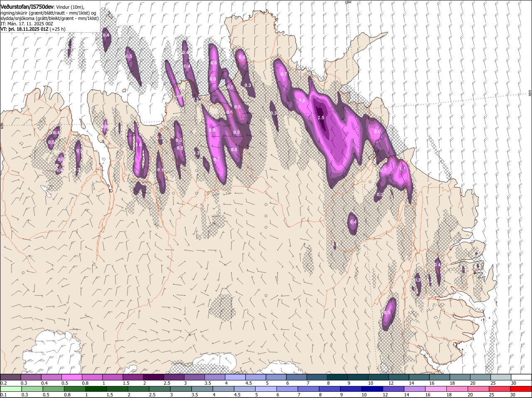Click the 0.9 value label on the map
532x398 pixels.
pyautogui.click(x=212, y=130)
